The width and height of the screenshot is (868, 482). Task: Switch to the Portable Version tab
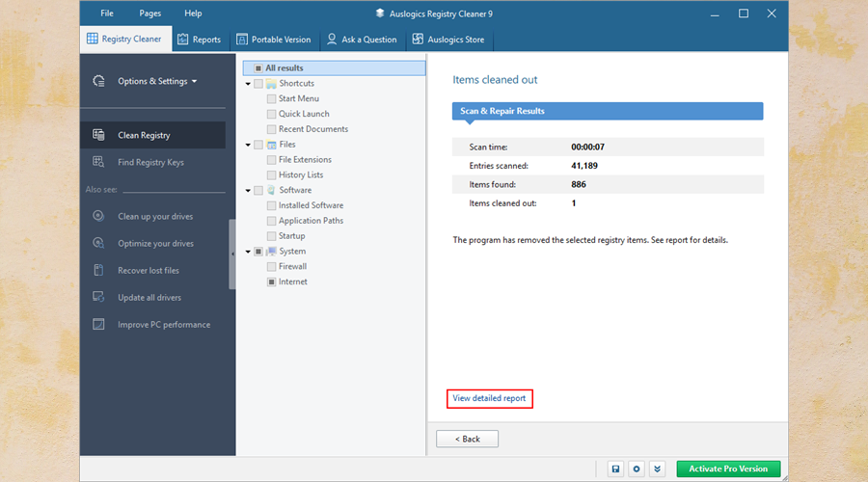point(274,40)
